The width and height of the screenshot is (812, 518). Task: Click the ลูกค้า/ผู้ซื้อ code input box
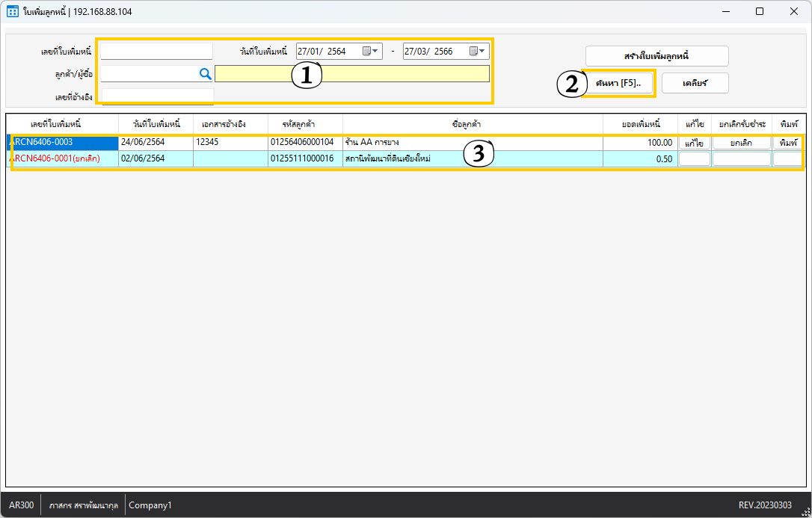[x=148, y=73]
